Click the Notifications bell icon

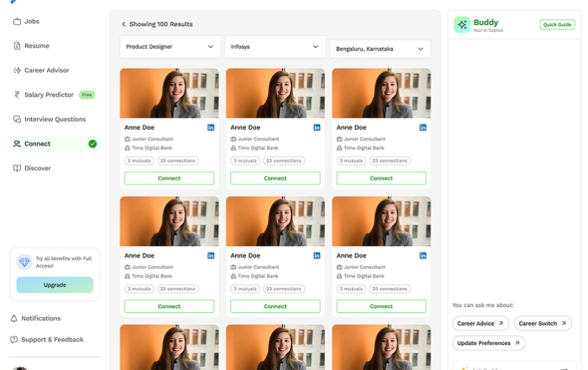coord(14,318)
